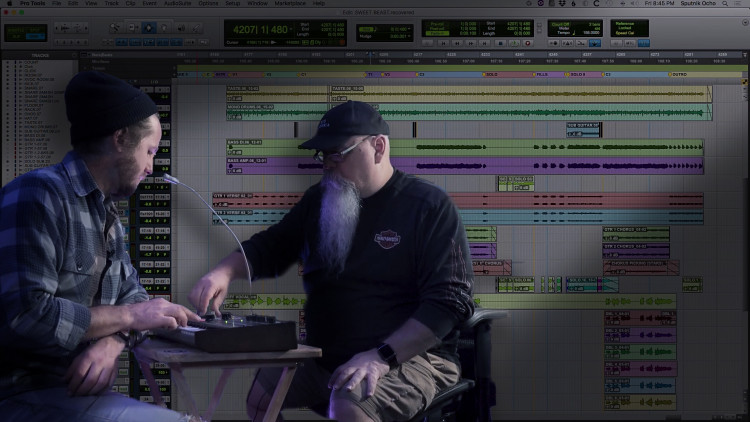Start playback with the Play button
Viewport: 750px width, 422px height.
click(514, 43)
